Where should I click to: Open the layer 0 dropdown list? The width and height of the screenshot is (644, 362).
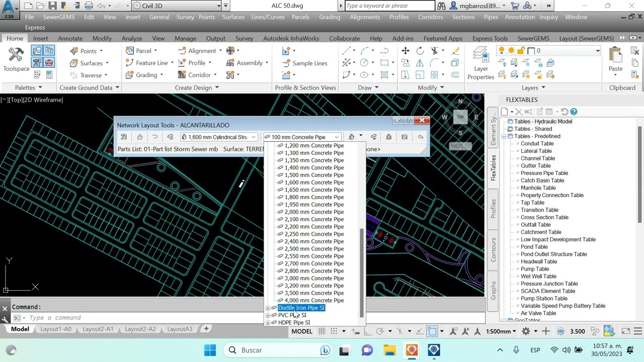pos(597,50)
